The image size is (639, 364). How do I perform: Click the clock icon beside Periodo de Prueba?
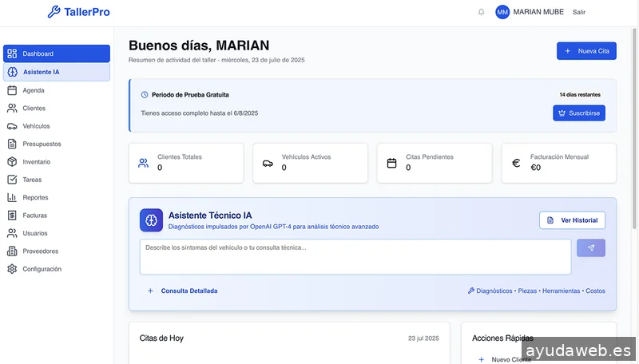[x=145, y=95]
